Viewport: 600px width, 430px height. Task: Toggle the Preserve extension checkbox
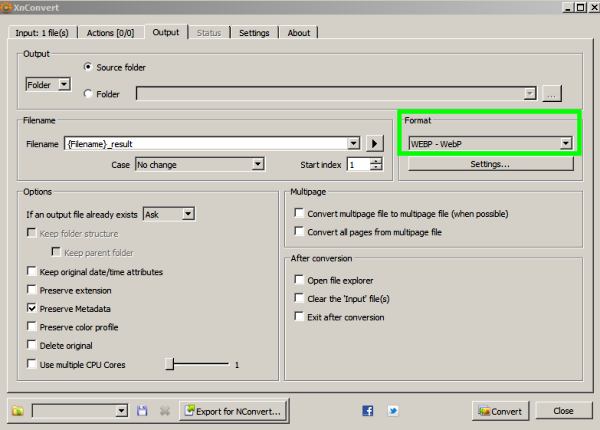pyautogui.click(x=32, y=290)
